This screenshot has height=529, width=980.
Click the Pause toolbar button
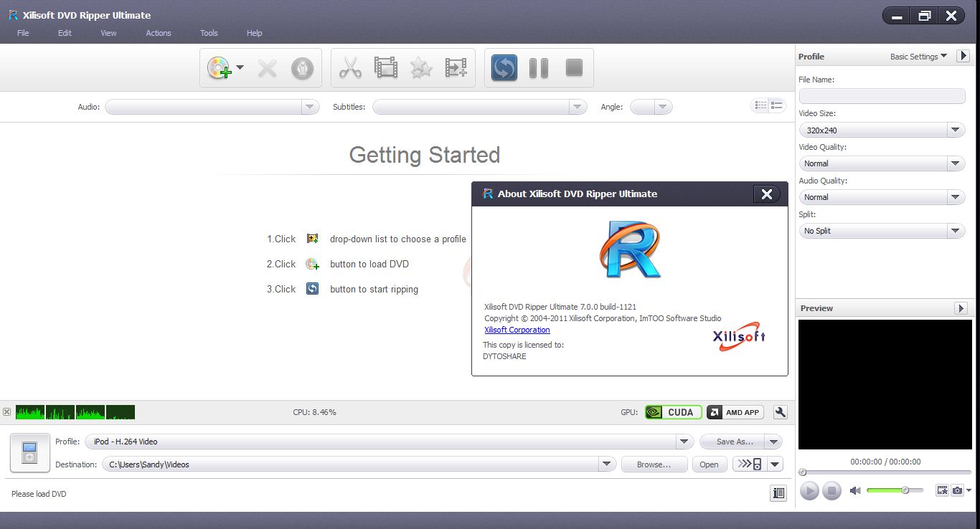coord(539,68)
